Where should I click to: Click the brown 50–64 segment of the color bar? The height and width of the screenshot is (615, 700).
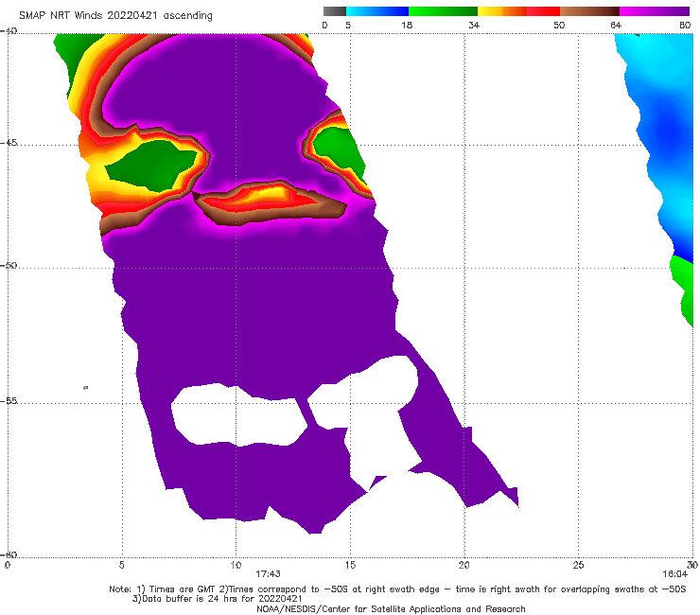(x=589, y=11)
